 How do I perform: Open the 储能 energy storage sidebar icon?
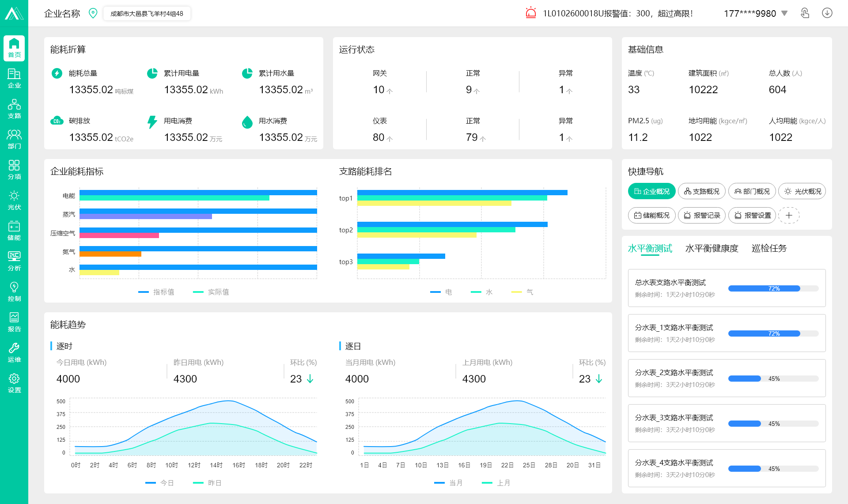pos(14,231)
